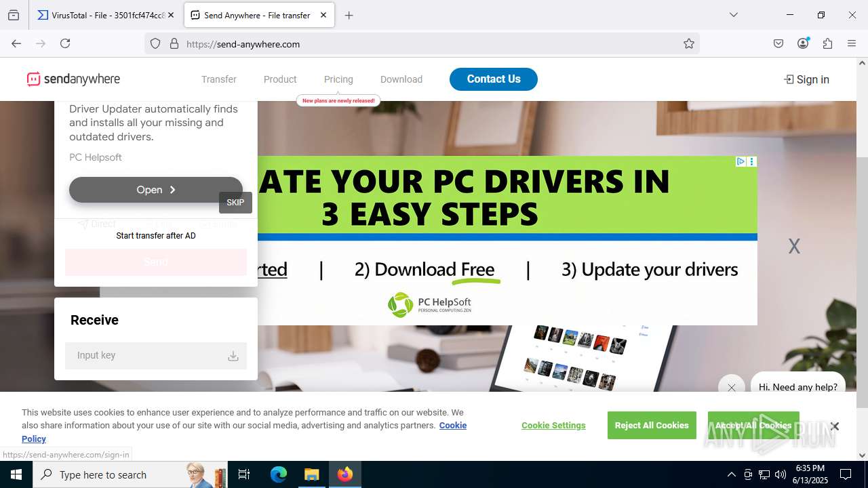The height and width of the screenshot is (488, 868).
Task: Close the Send Anywhere tab
Action: click(323, 15)
